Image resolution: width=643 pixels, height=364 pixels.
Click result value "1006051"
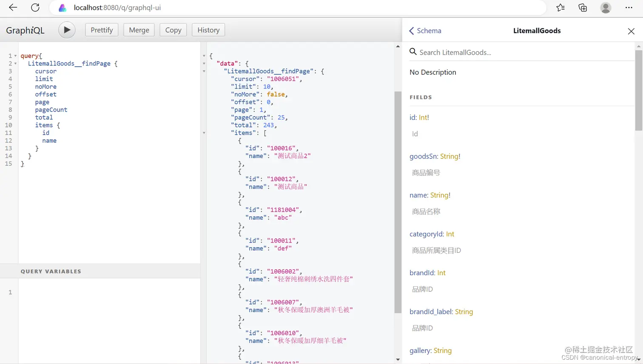pyautogui.click(x=283, y=79)
